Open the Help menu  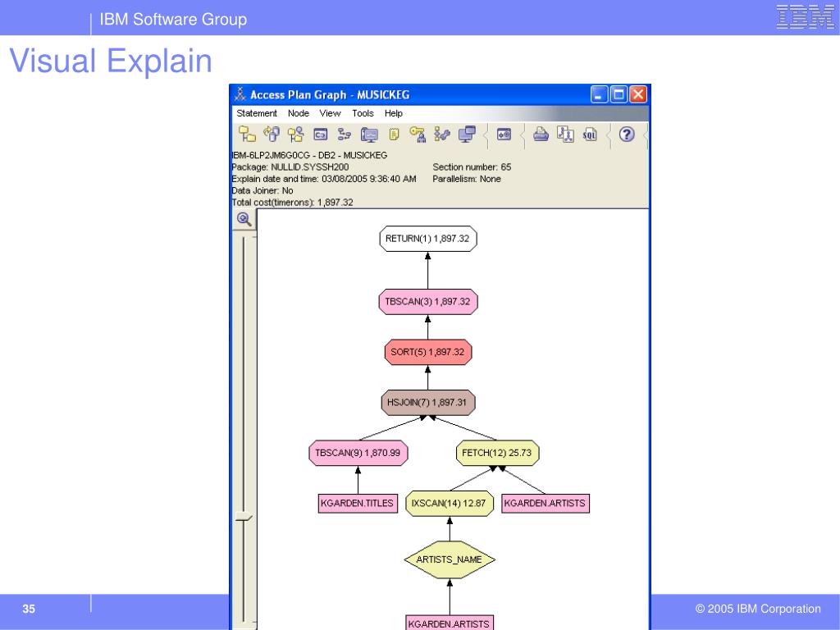click(x=393, y=113)
